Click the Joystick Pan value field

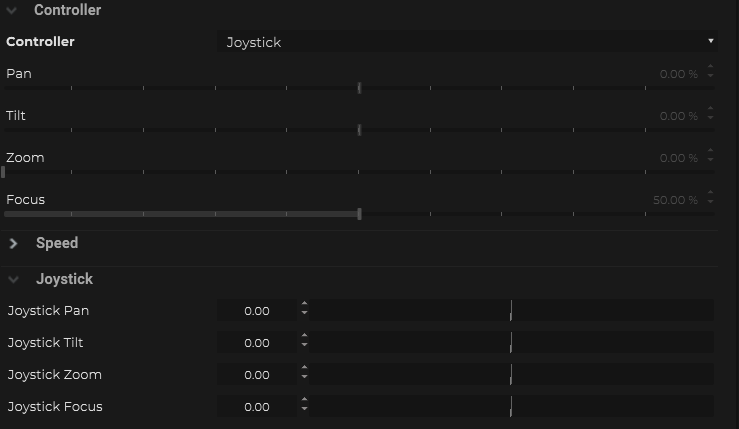(257, 311)
